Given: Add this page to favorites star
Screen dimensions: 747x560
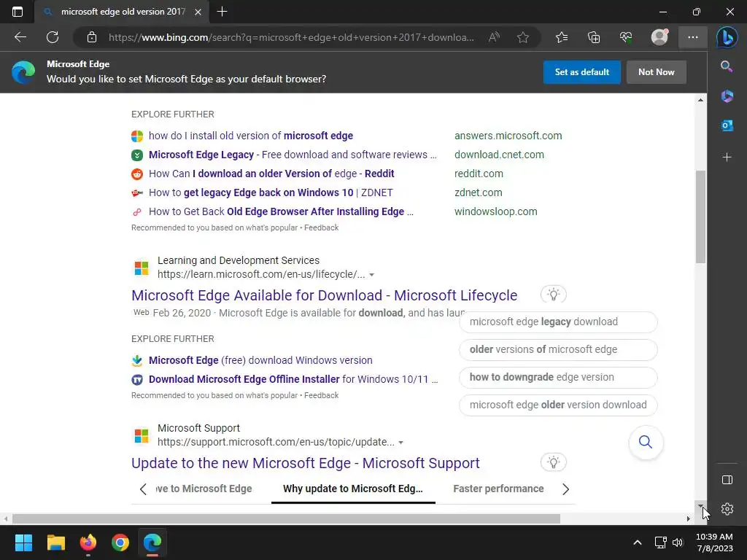Looking at the screenshot, I should coord(522,37).
